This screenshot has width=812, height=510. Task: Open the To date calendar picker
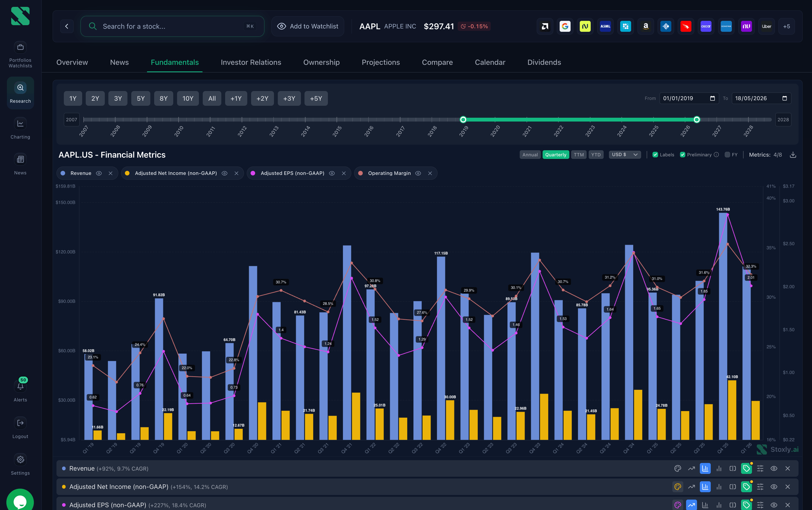(x=785, y=98)
